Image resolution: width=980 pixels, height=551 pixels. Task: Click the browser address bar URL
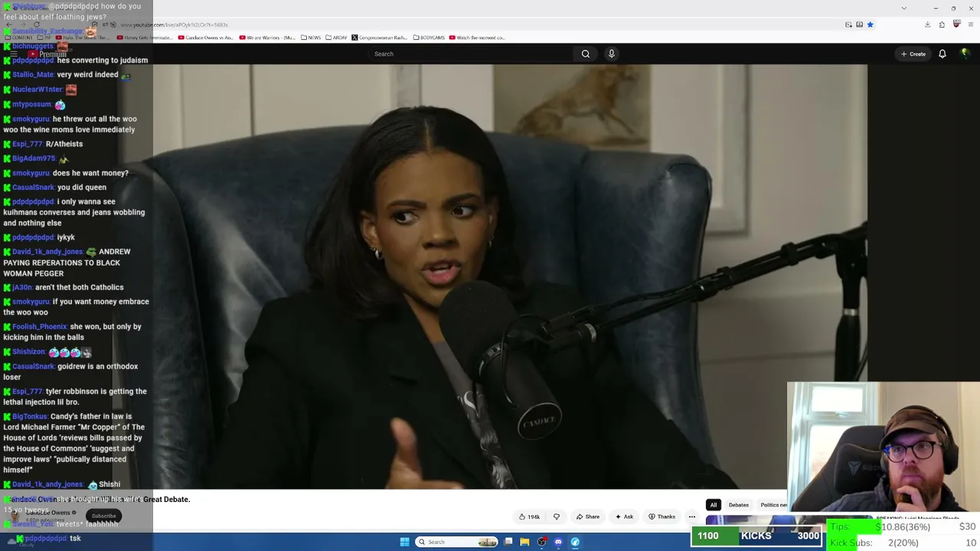[x=174, y=24]
